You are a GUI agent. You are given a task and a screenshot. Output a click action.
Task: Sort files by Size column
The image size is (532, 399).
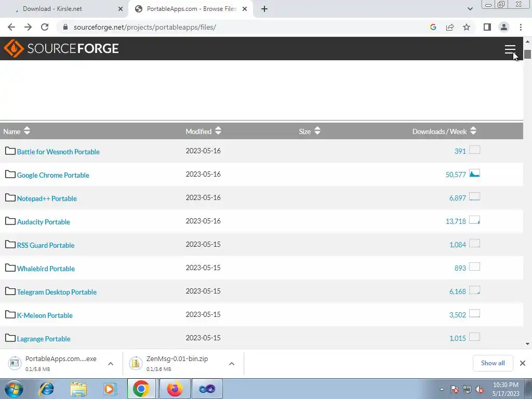(x=310, y=131)
